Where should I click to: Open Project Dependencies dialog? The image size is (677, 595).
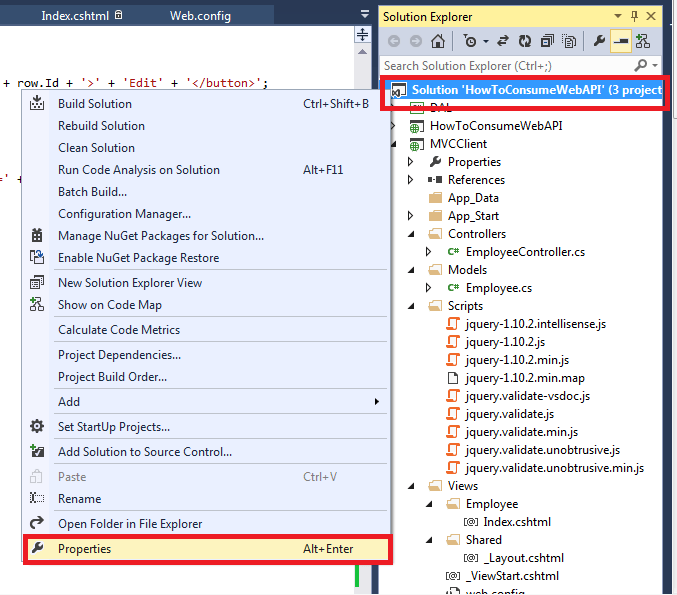(x=206, y=355)
